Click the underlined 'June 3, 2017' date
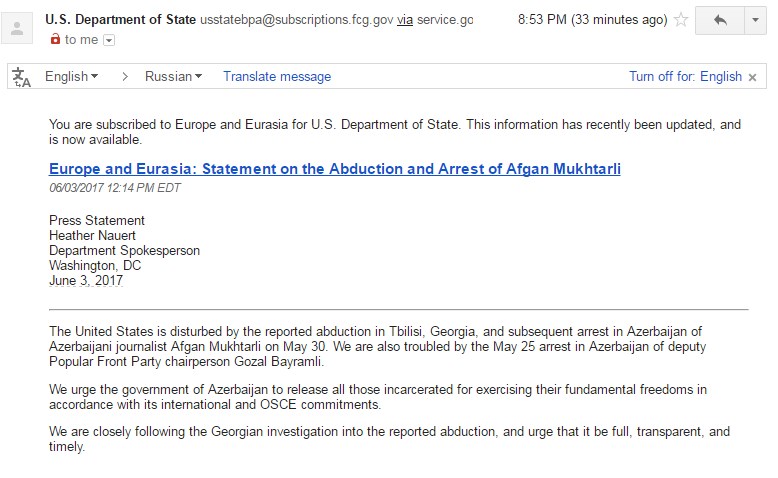The width and height of the screenshot is (778, 478). pyautogui.click(x=86, y=280)
